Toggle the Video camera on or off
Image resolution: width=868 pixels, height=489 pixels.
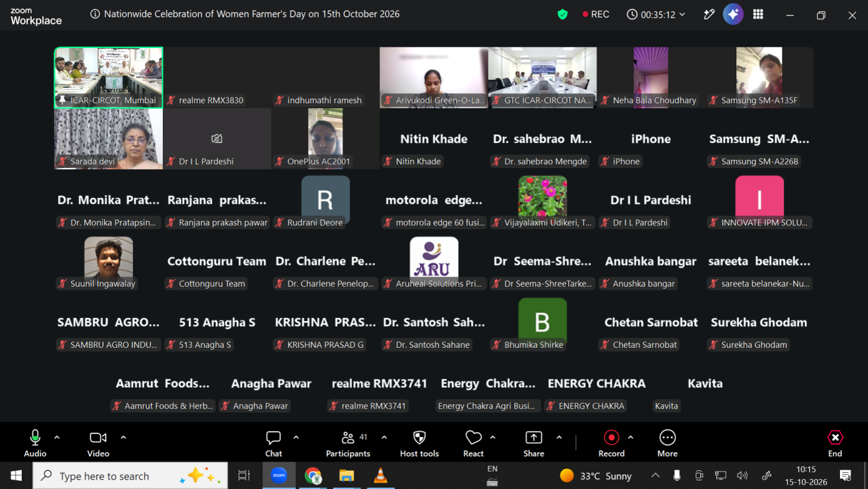(98, 444)
